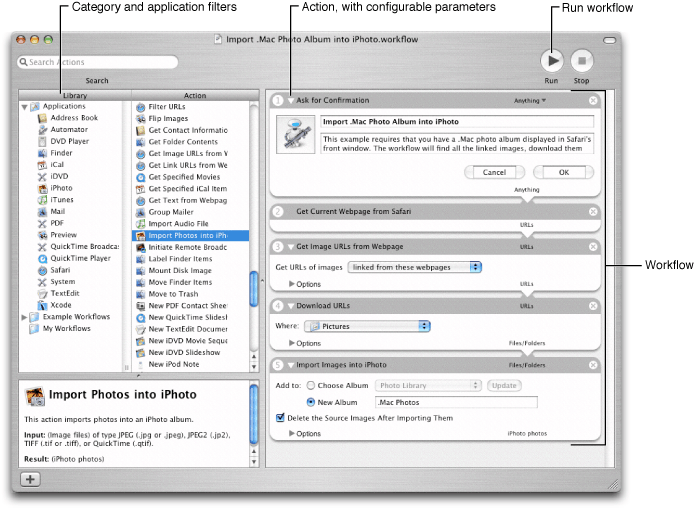Image resolution: width=695 pixels, height=509 pixels.
Task: Click the Automator library item
Action: pos(69,130)
